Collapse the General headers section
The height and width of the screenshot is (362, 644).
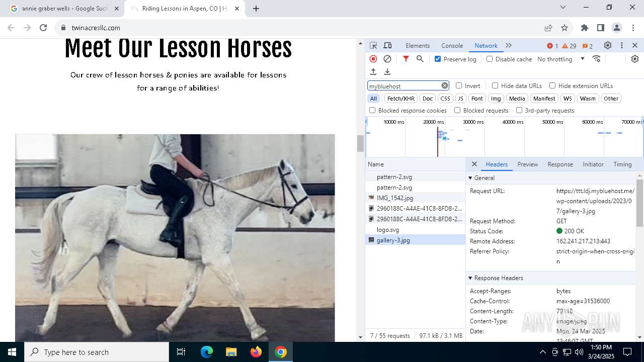pos(470,178)
